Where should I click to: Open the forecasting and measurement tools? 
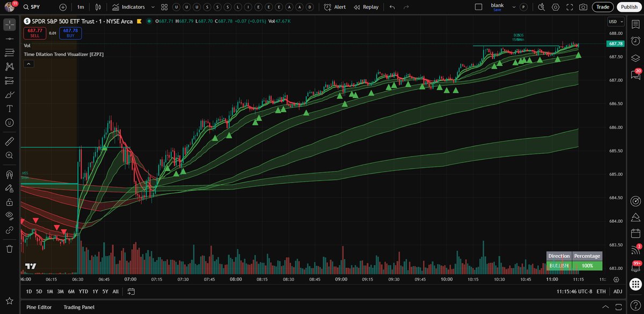[9, 80]
